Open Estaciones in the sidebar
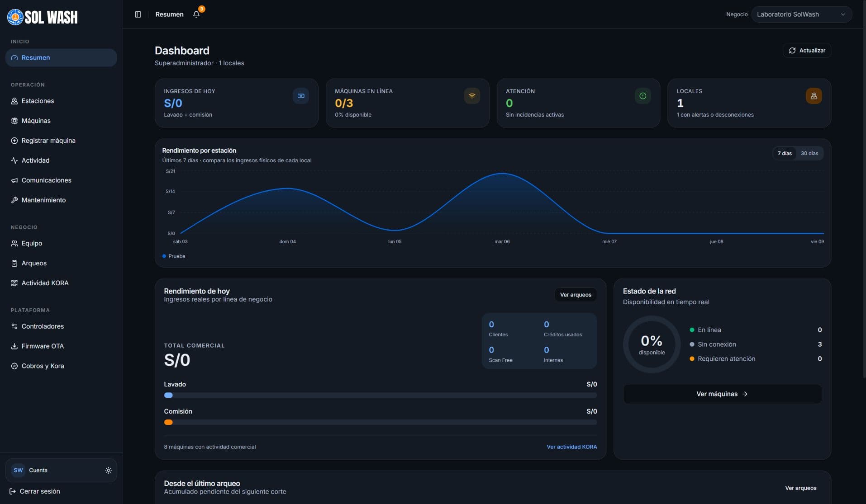Image resolution: width=866 pixels, height=504 pixels. coord(61,101)
